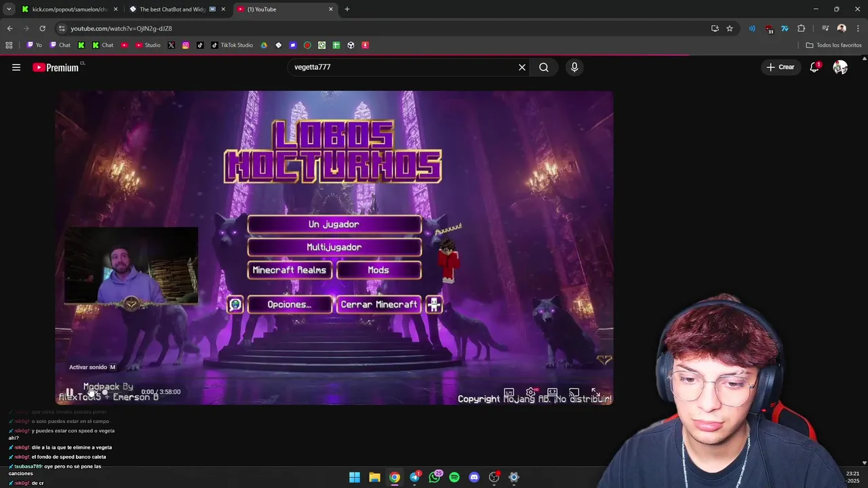Open the 7TV extension icon
The image size is (868, 488).
[785, 28]
